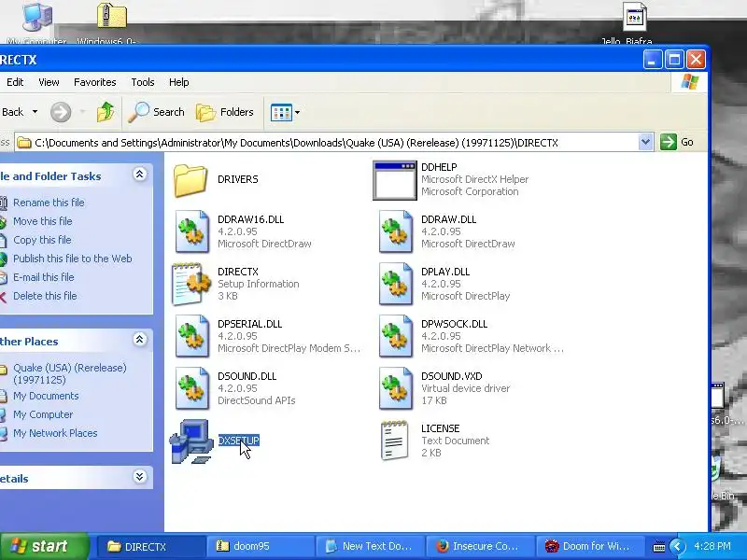This screenshot has height=560, width=747.
Task: Click the DDHELP file name text
Action: (439, 168)
